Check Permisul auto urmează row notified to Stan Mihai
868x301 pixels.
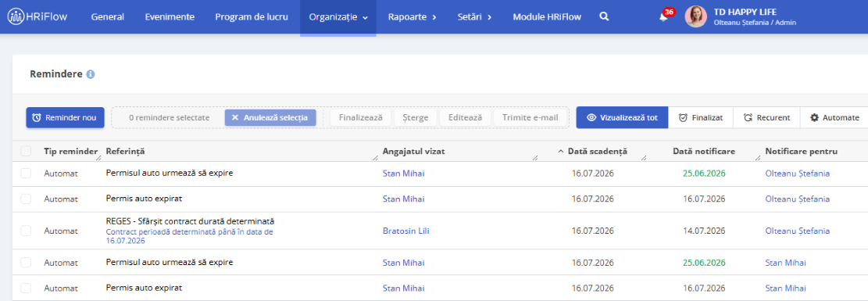tap(26, 263)
